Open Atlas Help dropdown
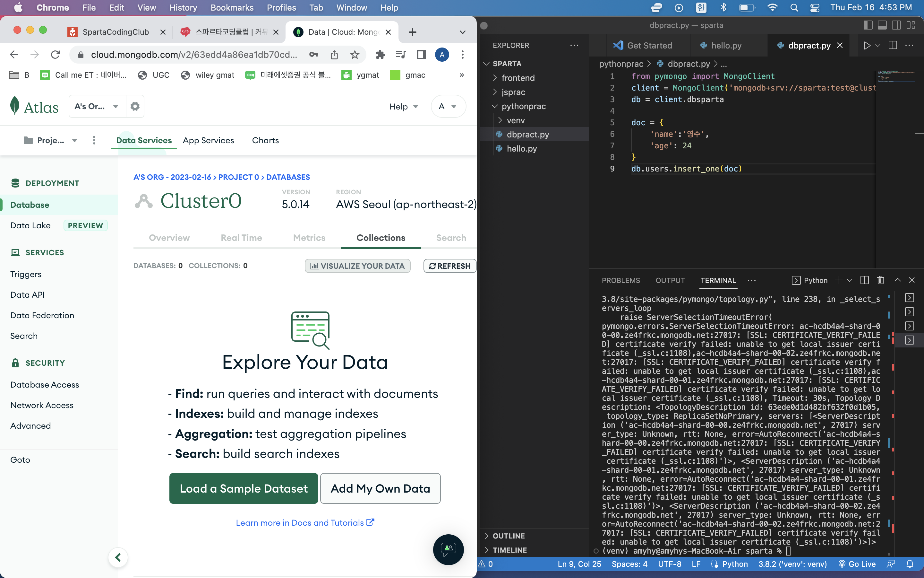 coord(404,107)
